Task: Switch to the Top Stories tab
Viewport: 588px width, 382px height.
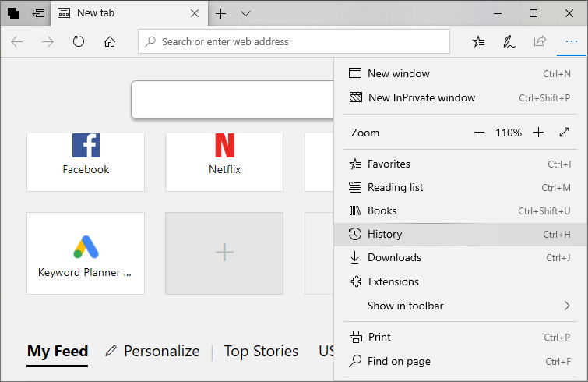Action: tap(261, 351)
